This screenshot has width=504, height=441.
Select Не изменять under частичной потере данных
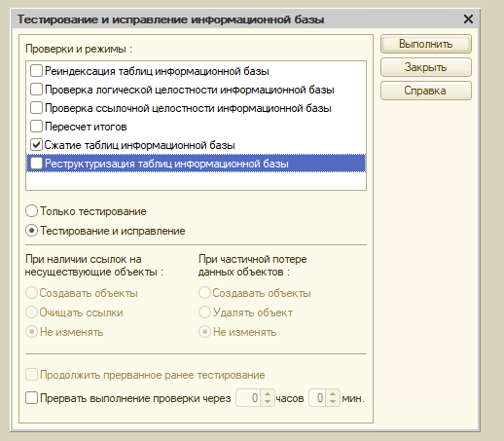[204, 332]
